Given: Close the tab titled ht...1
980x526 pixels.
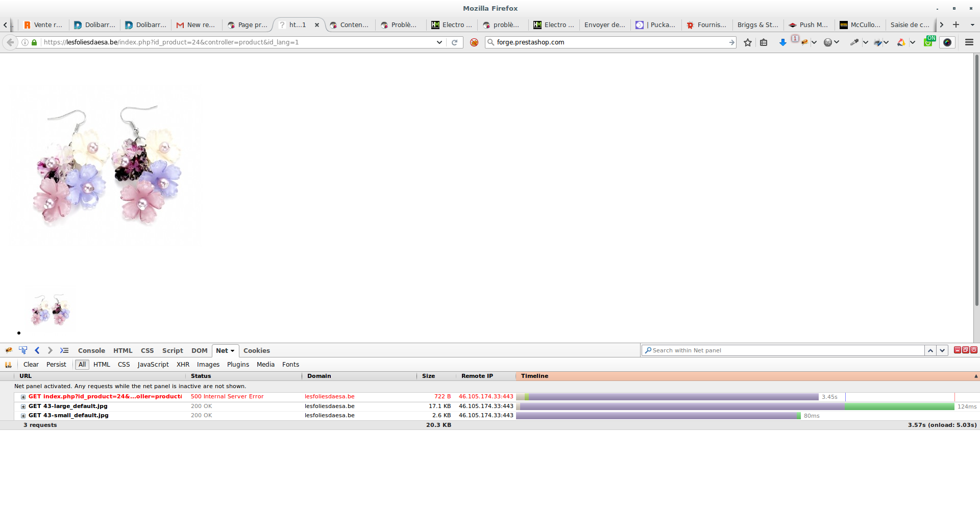Looking at the screenshot, I should (x=317, y=25).
